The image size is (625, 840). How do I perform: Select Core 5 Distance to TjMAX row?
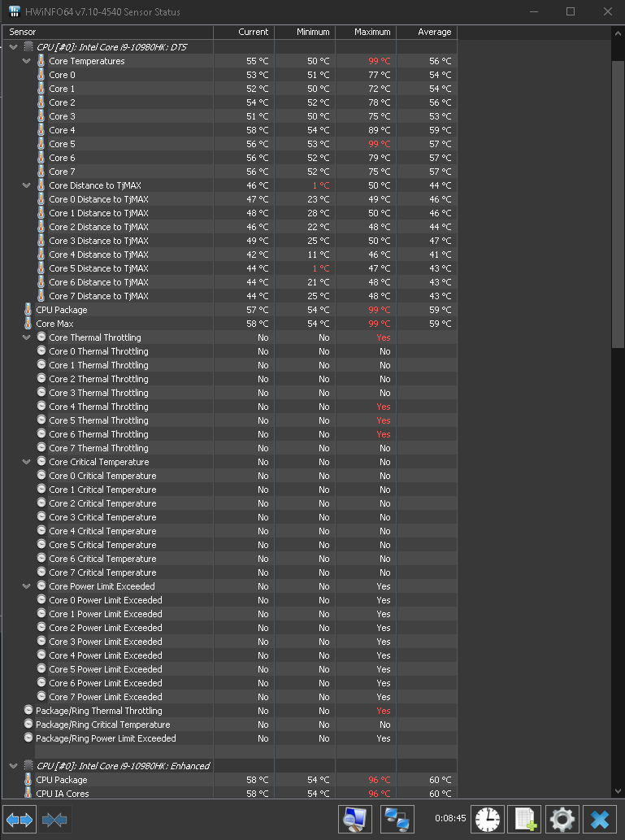(230, 268)
